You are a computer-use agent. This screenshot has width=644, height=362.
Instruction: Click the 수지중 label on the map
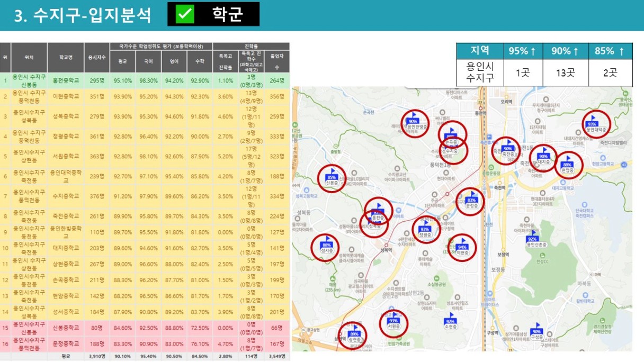click(452, 151)
